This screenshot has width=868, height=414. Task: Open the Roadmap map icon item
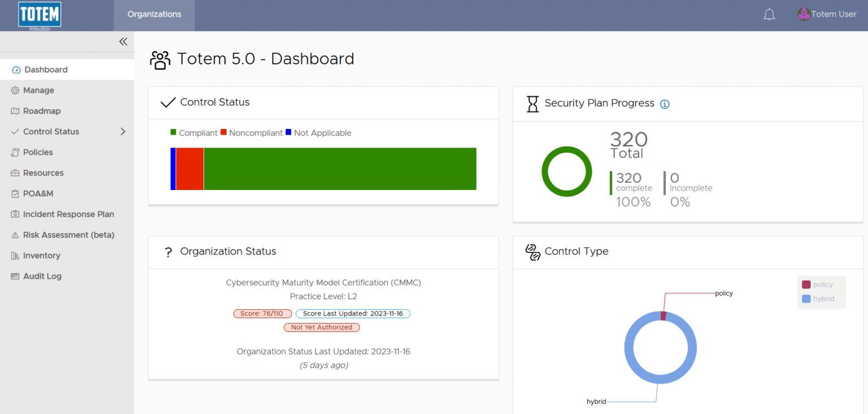15,111
